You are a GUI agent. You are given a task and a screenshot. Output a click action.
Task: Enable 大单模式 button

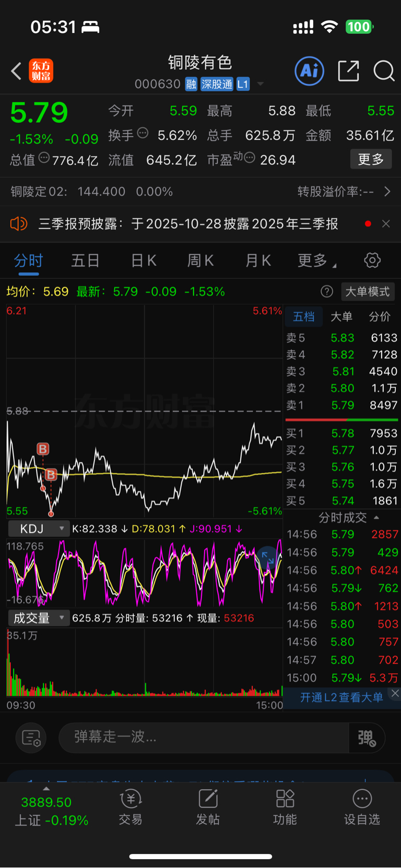(368, 291)
